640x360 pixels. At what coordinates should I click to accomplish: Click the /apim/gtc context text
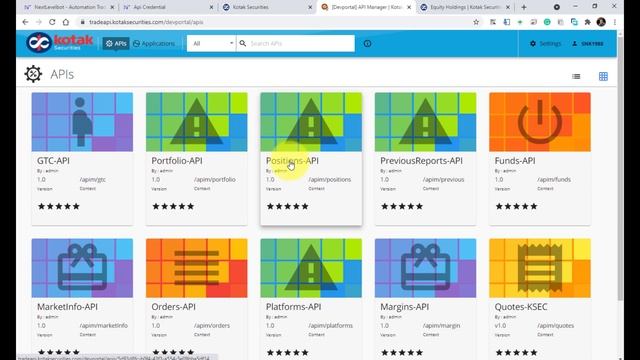click(93, 180)
